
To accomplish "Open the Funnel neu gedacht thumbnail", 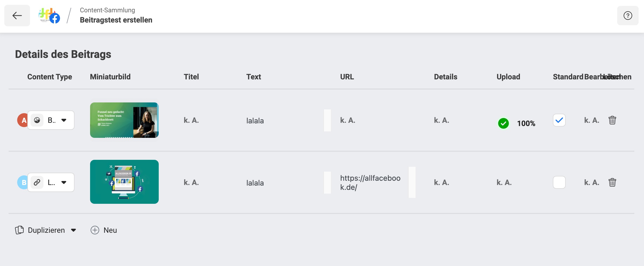I will 124,120.
